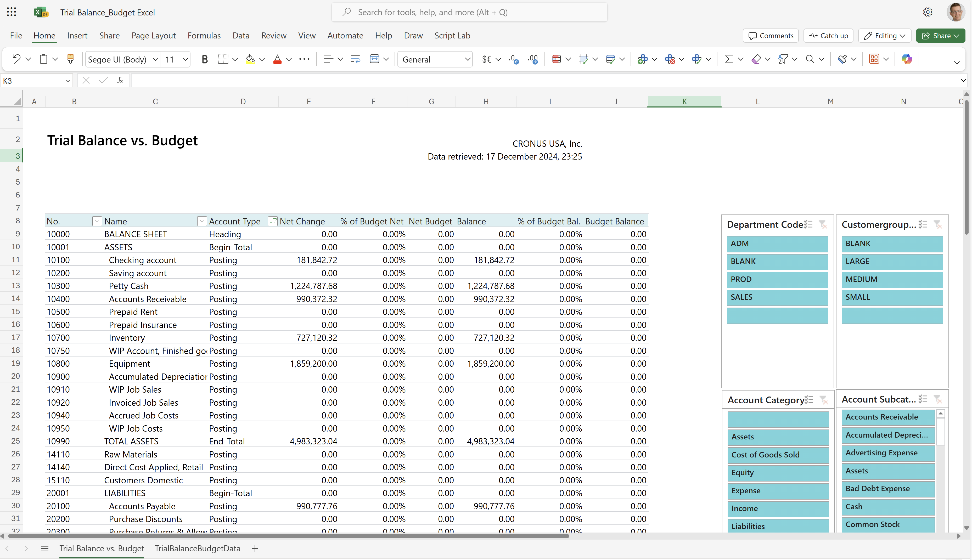Image resolution: width=972 pixels, height=560 pixels.
Task: Click the Home tab in ribbon
Action: click(43, 35)
